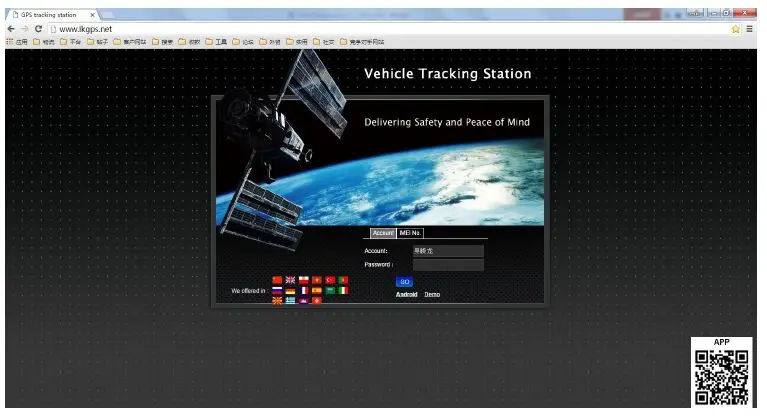Select the Hong Kong flag language

[317, 300]
